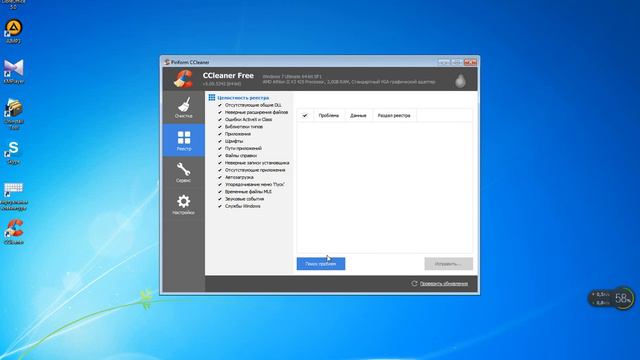Click the greyed Исправить button
This screenshot has width=640, height=360.
(449, 264)
